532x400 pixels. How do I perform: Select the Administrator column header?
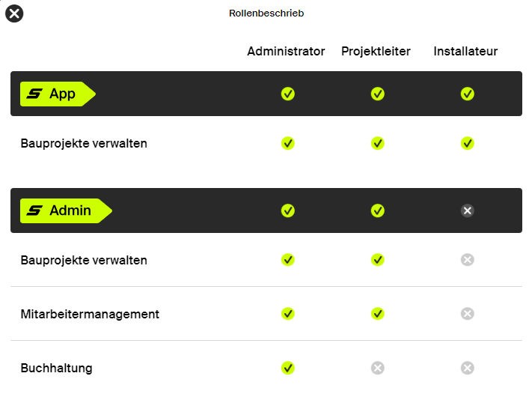point(286,51)
